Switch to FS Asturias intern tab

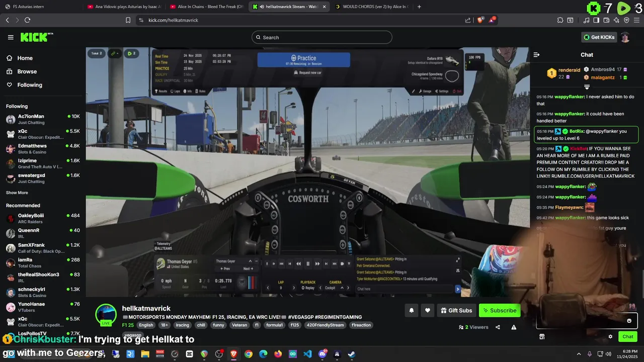[41, 7]
